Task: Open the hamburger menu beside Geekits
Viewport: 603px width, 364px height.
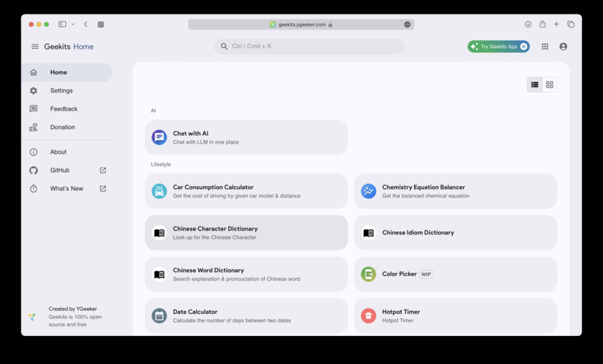Action: [34, 47]
